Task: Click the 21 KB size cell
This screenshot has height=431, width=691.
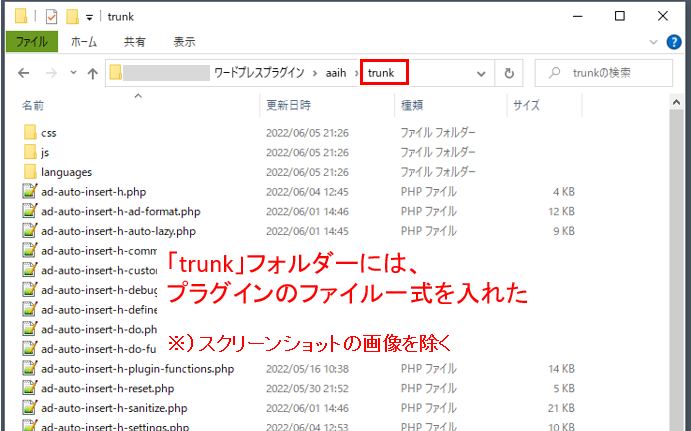Action: tap(561, 408)
